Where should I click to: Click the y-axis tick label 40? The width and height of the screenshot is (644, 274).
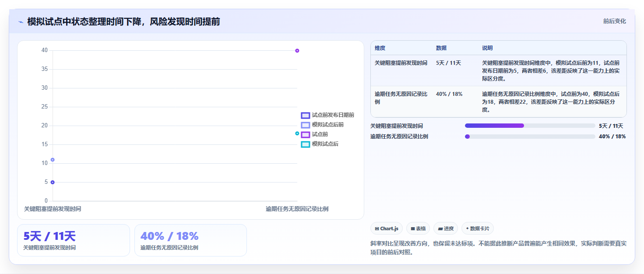point(45,50)
